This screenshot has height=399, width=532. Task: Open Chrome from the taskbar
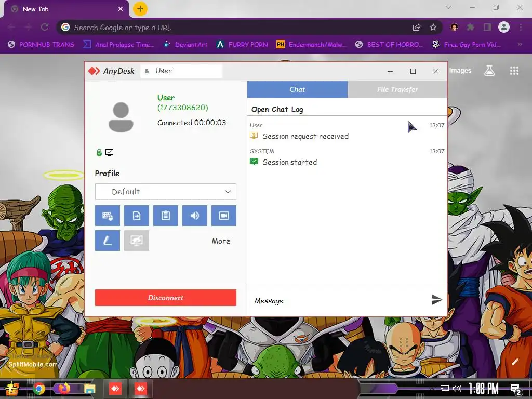[x=39, y=389]
